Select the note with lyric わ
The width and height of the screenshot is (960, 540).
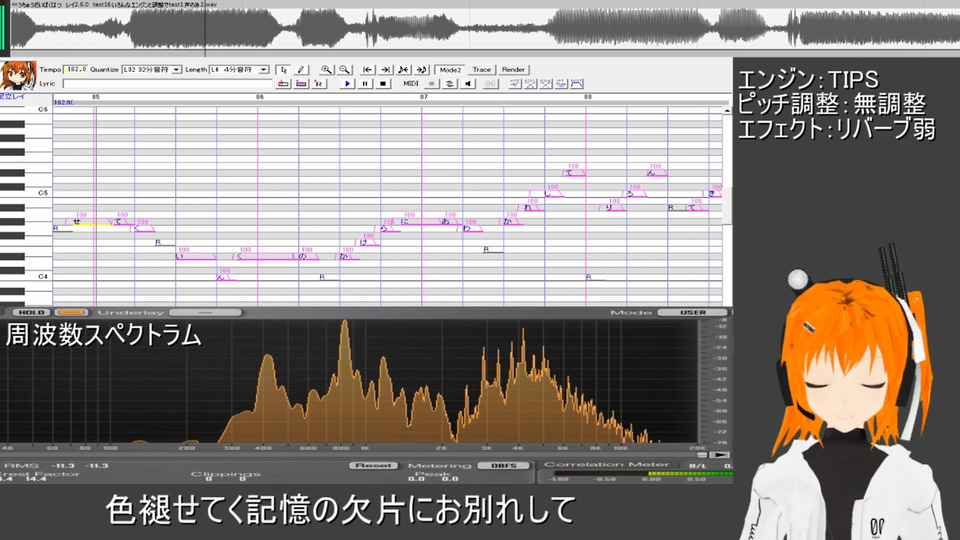click(x=471, y=228)
